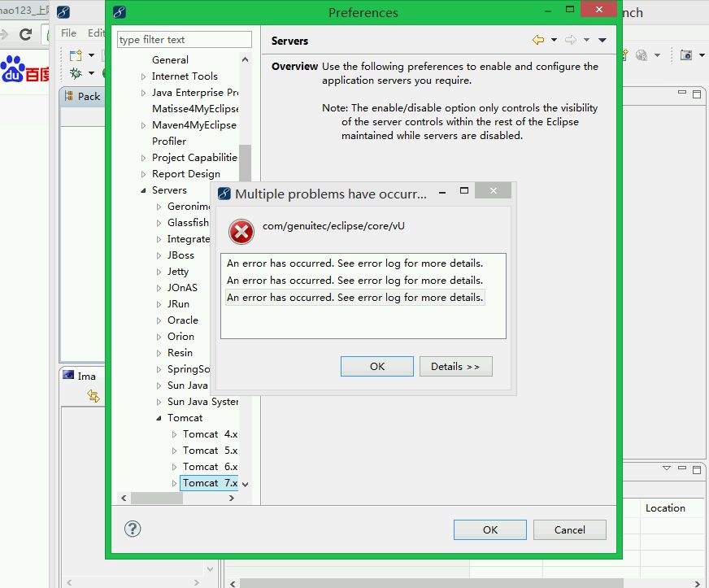Image resolution: width=709 pixels, height=588 pixels.
Task: Click the tree vertical scrollbar thumb
Action: [x=245, y=163]
